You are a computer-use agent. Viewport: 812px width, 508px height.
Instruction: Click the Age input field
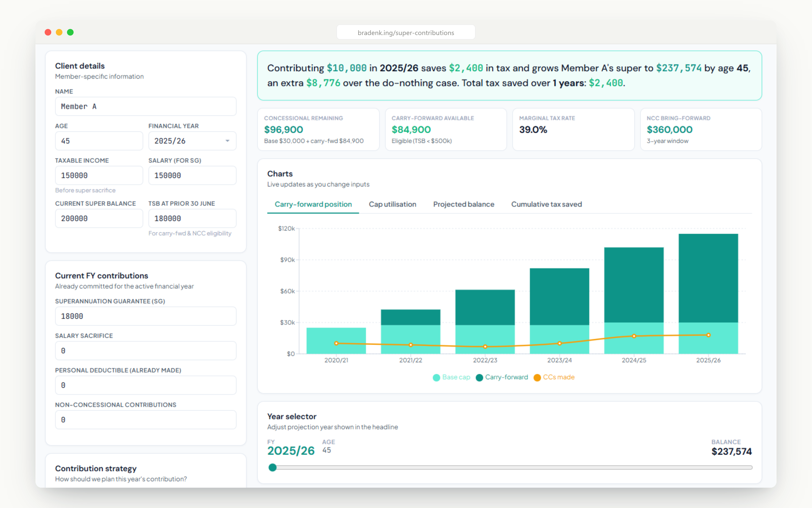(x=99, y=141)
